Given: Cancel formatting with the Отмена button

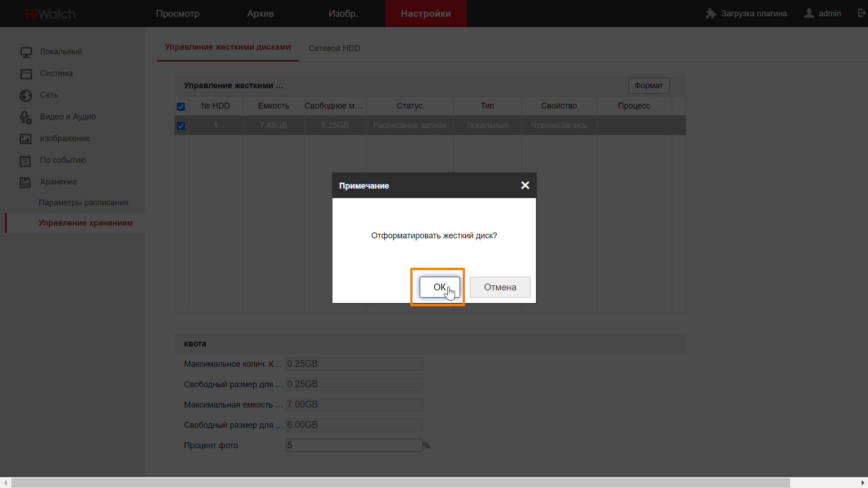Looking at the screenshot, I should click(x=500, y=287).
